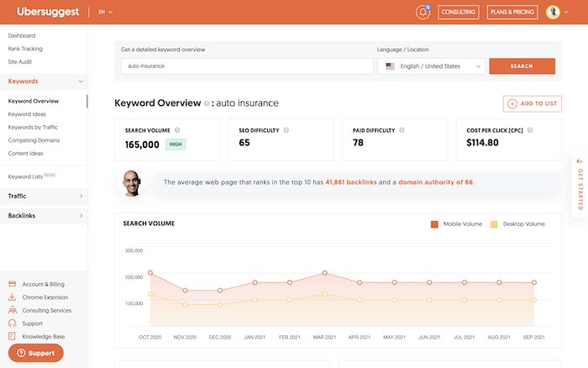Click the domain authority of 66 link
The height and width of the screenshot is (368, 588).
pyautogui.click(x=435, y=182)
